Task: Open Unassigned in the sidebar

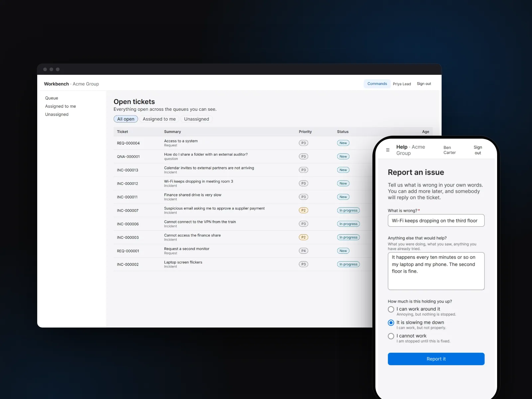Action: [57, 114]
